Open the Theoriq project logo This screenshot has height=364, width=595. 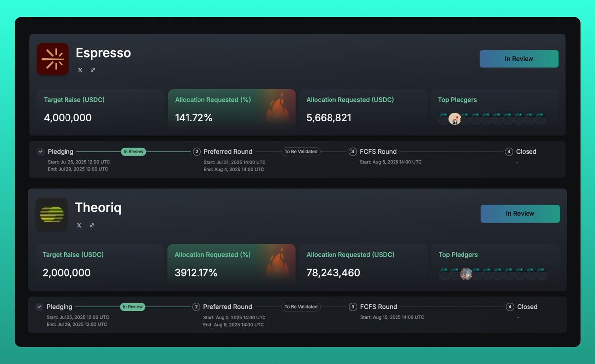(52, 214)
